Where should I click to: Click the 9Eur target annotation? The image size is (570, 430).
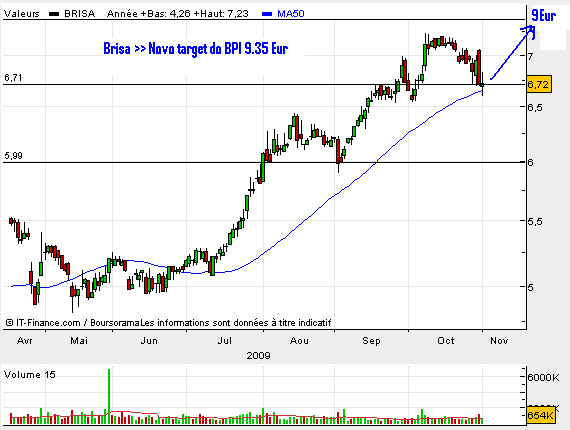(x=544, y=16)
